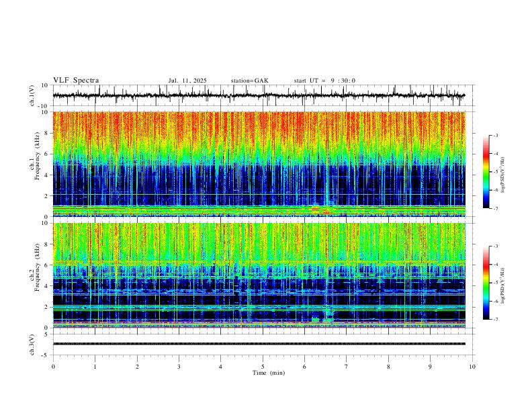Click the ch.1 log(PSD) colorbar caption
This screenshot has height=411, width=532.
(502, 175)
